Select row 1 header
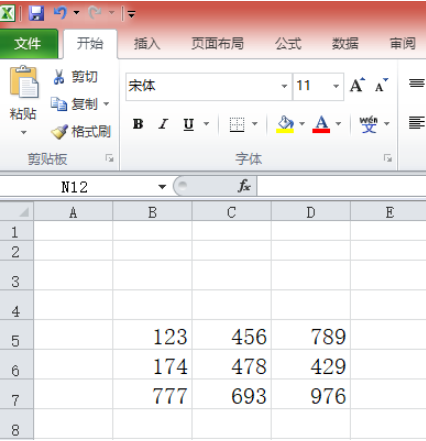 pyautogui.click(x=16, y=231)
